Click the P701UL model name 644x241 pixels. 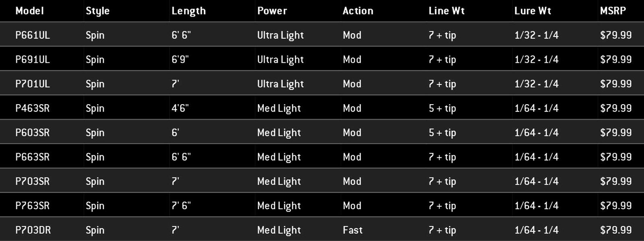[33, 84]
